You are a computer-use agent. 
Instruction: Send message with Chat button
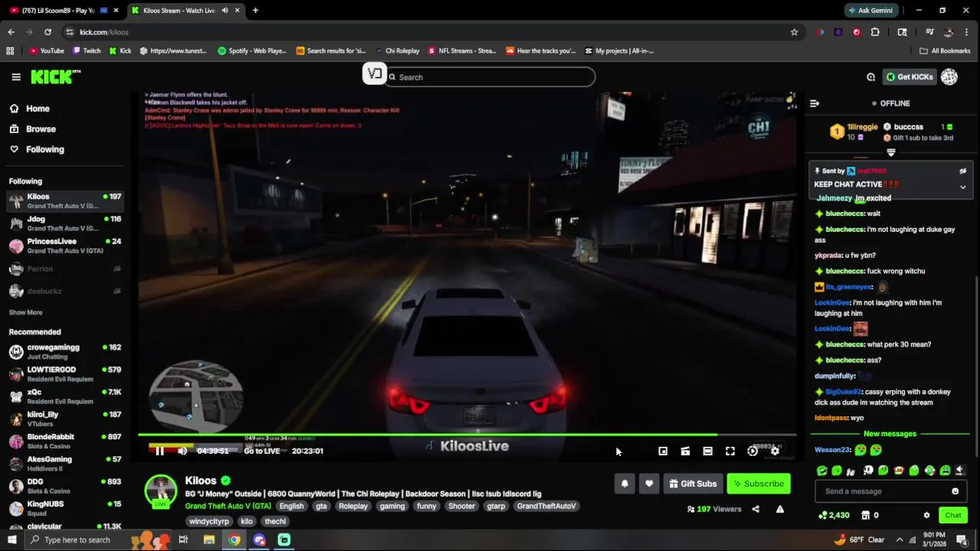point(952,515)
